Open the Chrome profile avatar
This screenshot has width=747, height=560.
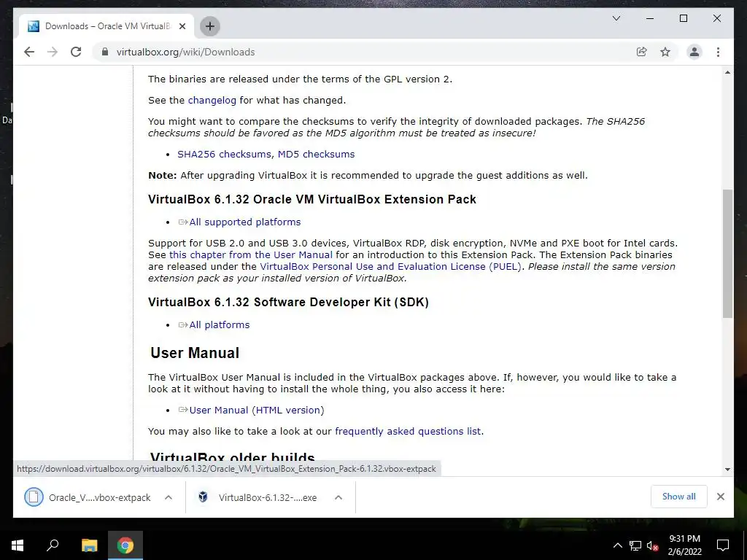pos(694,52)
